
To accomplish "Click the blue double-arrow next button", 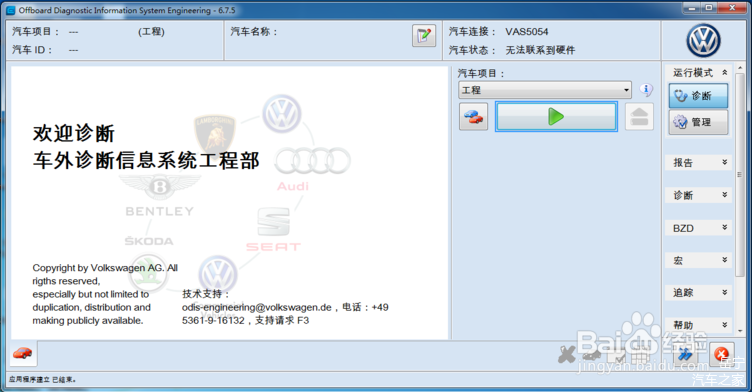I will [x=685, y=355].
